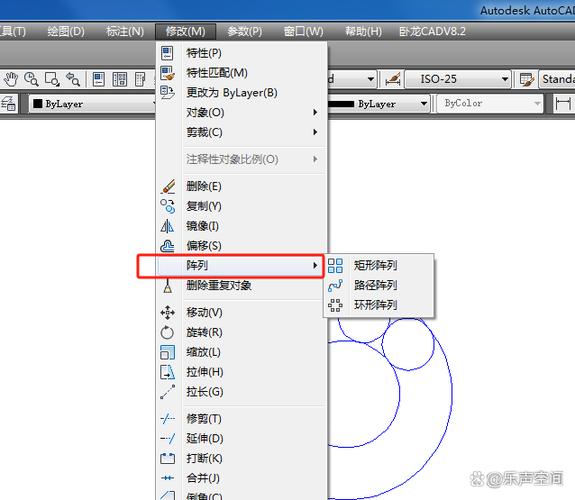
Task: Choose 特性(P) from the Modify menu
Action: pyautogui.click(x=241, y=53)
